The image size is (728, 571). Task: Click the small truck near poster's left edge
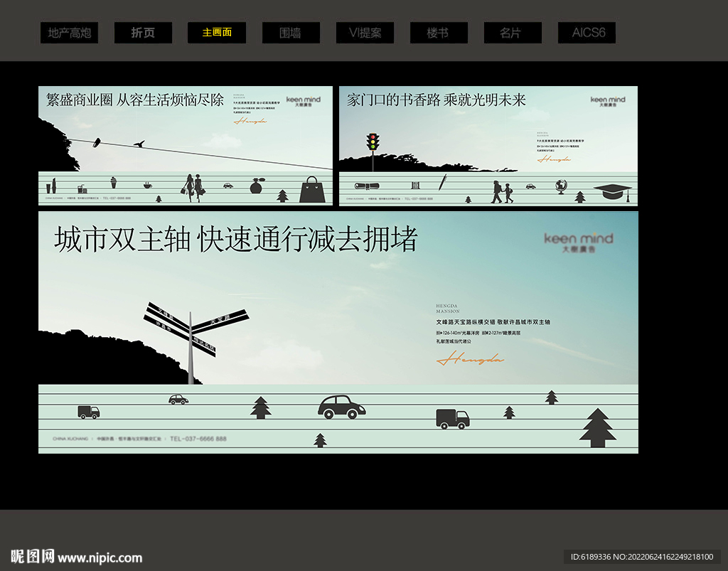89,412
